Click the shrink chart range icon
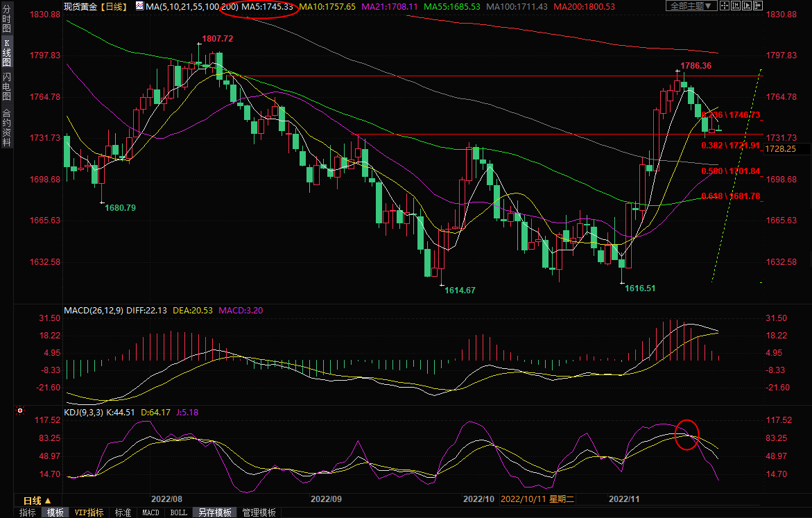This screenshot has width=812, height=518. coord(736,6)
